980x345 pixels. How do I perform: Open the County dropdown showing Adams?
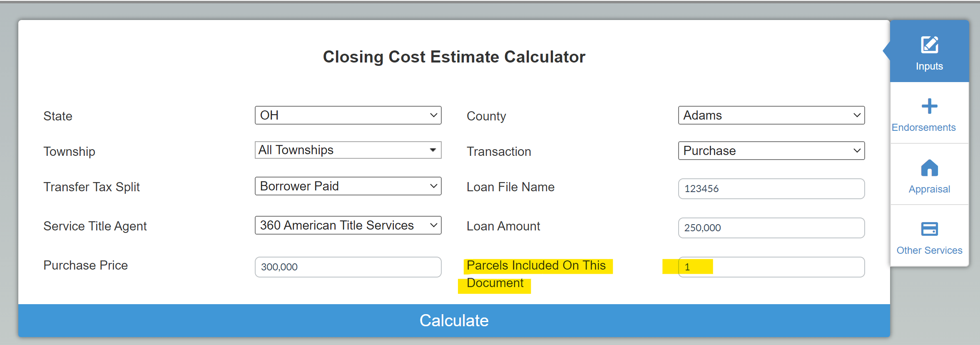771,115
